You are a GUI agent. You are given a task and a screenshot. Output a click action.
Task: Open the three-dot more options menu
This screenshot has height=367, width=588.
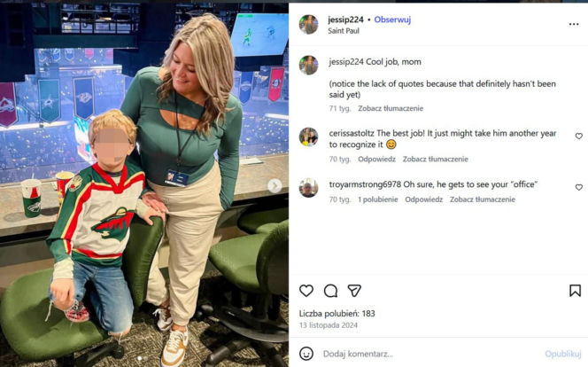click(x=574, y=24)
